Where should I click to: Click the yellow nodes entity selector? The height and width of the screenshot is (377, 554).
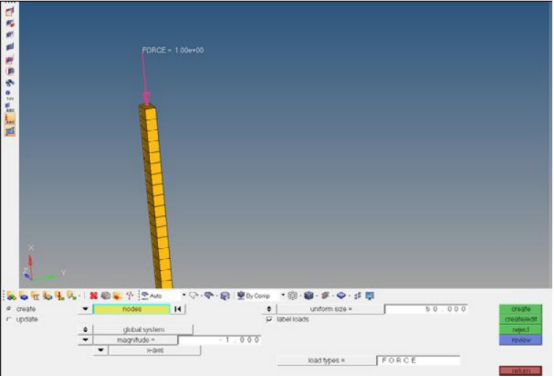click(x=131, y=309)
